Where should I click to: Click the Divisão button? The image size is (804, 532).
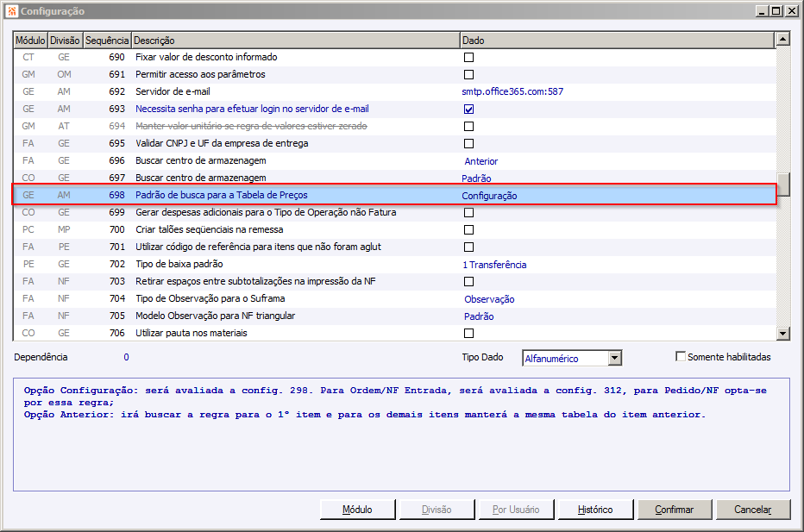tap(437, 510)
